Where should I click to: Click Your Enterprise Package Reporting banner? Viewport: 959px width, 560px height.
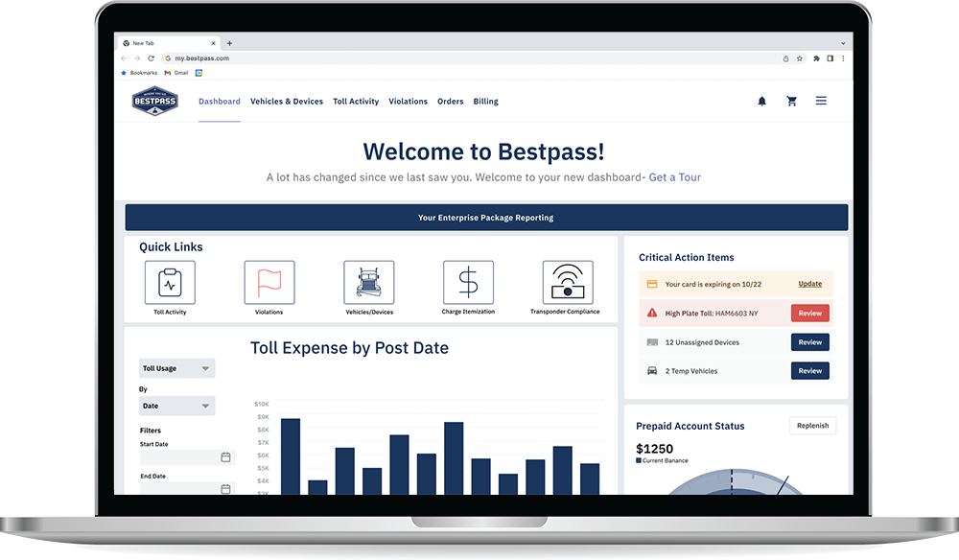pyautogui.click(x=486, y=218)
